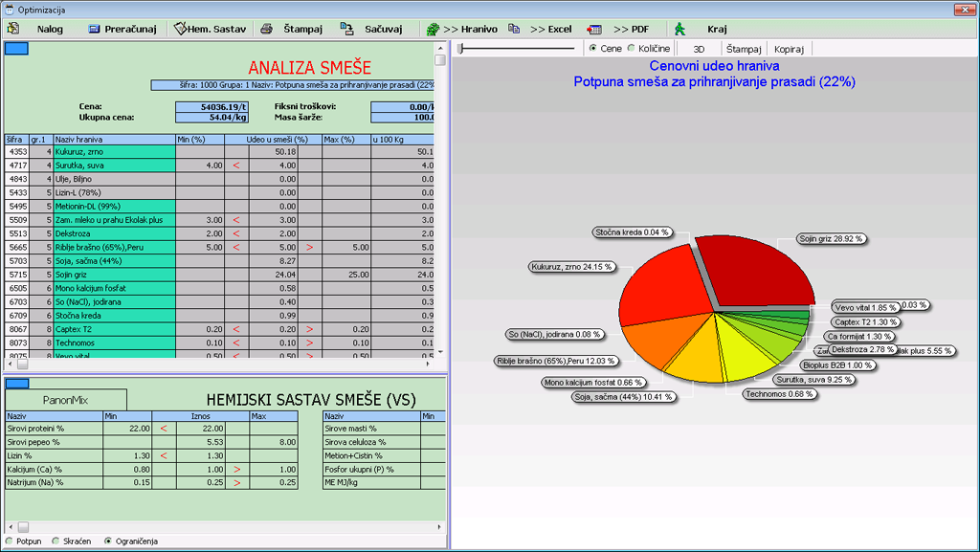The height and width of the screenshot is (552, 980).
Task: Click the Sačuvaj save icon
Action: (x=346, y=29)
